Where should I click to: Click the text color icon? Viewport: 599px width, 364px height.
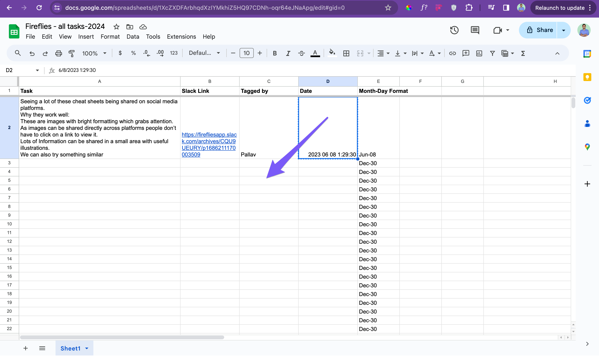click(315, 53)
